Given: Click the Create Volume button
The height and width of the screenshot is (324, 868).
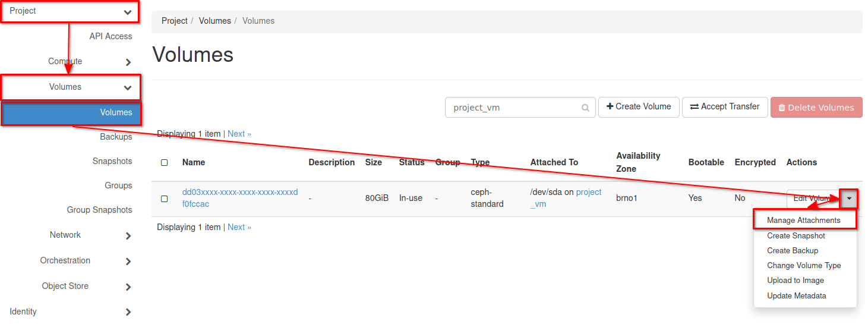Looking at the screenshot, I should (x=638, y=107).
